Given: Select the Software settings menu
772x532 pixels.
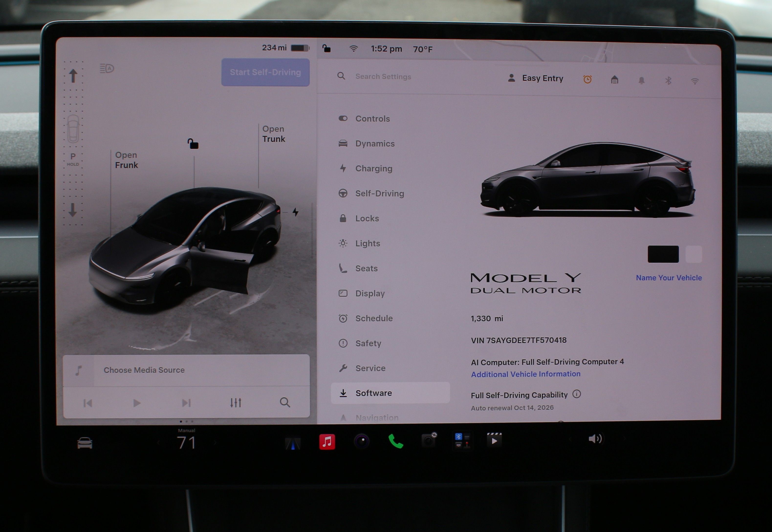Looking at the screenshot, I should 390,393.
